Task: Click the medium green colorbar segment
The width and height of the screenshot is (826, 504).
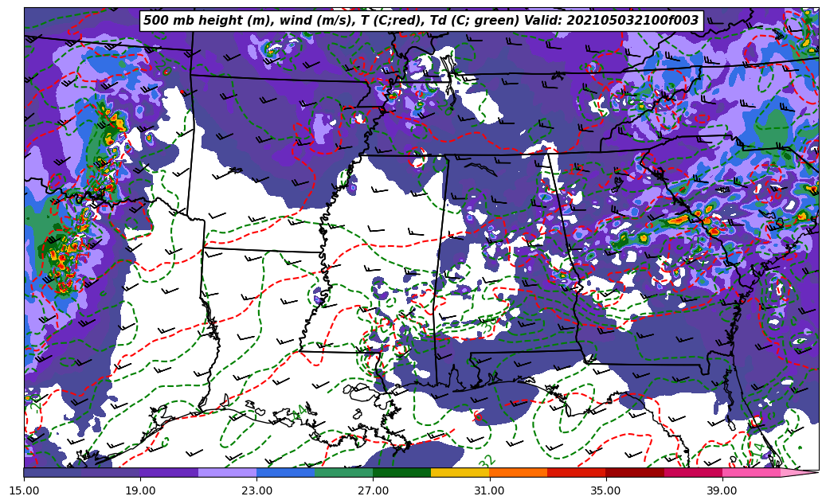Action: coord(343,472)
